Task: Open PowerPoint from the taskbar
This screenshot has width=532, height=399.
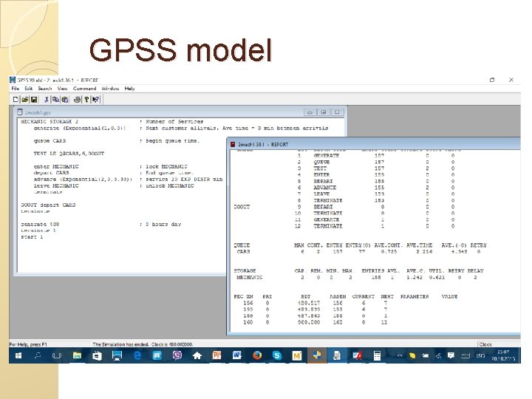Action: point(216,355)
